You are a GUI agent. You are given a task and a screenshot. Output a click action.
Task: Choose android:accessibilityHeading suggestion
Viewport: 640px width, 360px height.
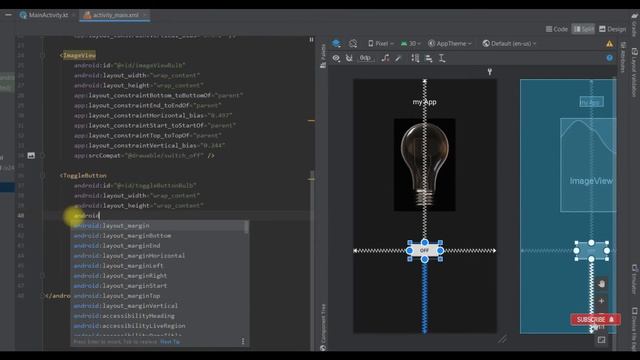(159, 316)
